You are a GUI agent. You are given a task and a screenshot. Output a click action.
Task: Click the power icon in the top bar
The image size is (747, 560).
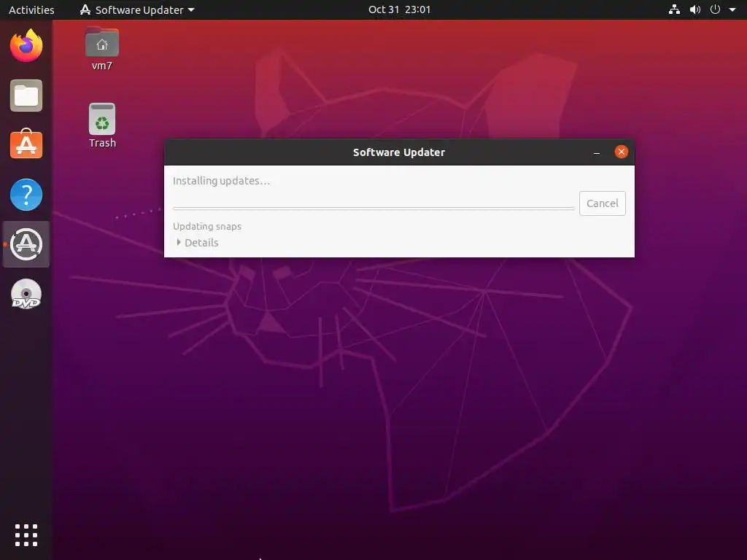tap(715, 9)
